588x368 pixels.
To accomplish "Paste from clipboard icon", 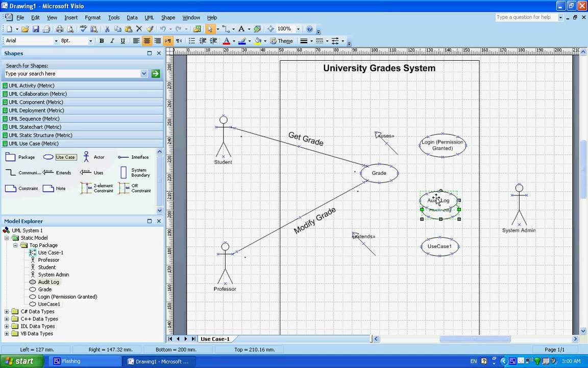I will [x=128, y=29].
